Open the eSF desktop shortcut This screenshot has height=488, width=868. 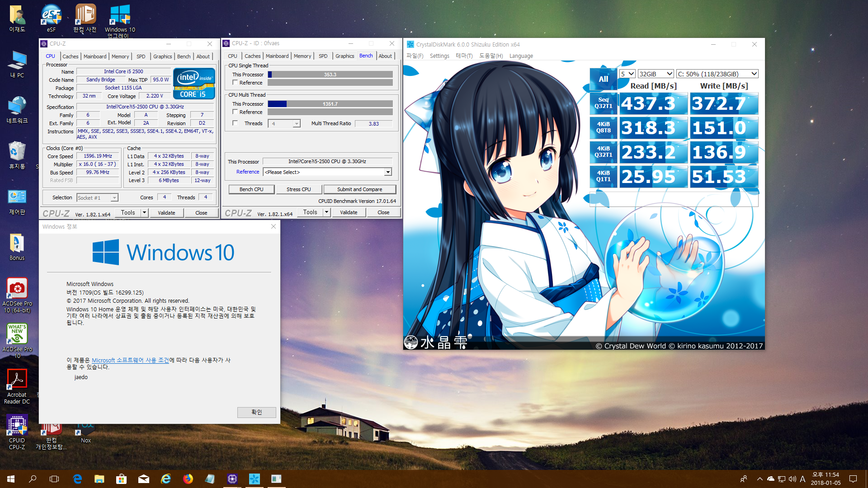point(51,18)
